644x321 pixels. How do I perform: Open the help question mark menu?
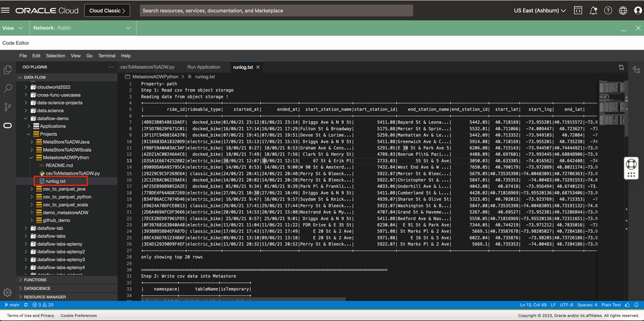click(608, 11)
